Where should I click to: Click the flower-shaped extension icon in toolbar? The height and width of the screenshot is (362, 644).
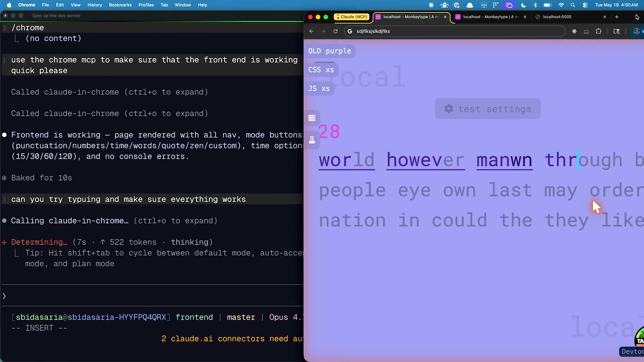(574, 31)
